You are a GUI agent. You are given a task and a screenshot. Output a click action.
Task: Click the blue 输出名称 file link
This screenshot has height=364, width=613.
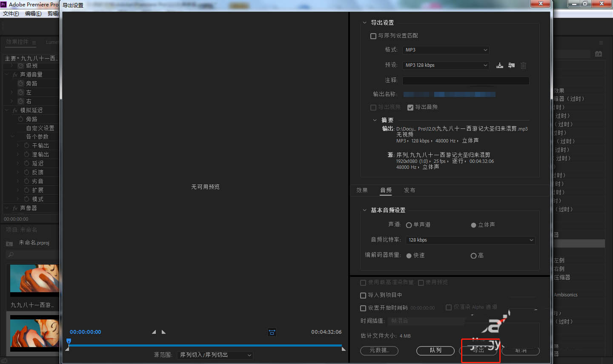pos(449,94)
